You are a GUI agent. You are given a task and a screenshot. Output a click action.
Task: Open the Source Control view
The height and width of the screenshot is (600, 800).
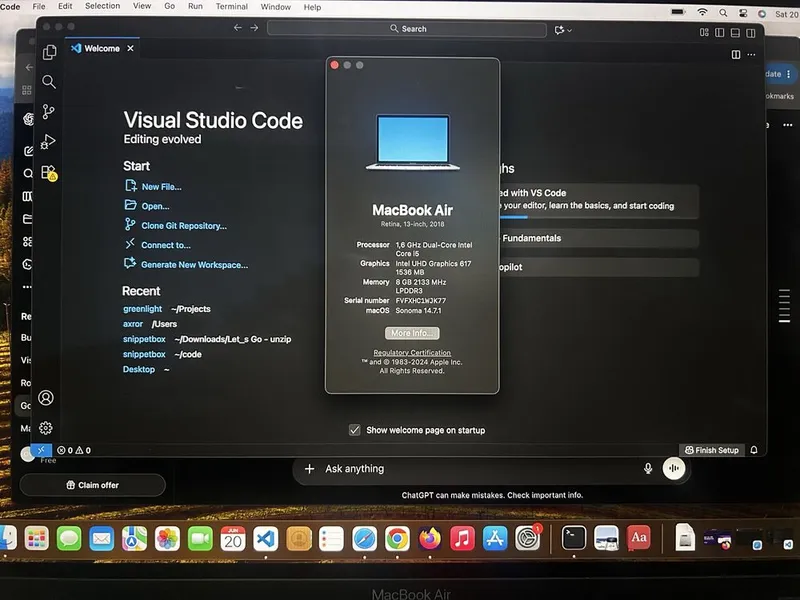pyautogui.click(x=48, y=112)
